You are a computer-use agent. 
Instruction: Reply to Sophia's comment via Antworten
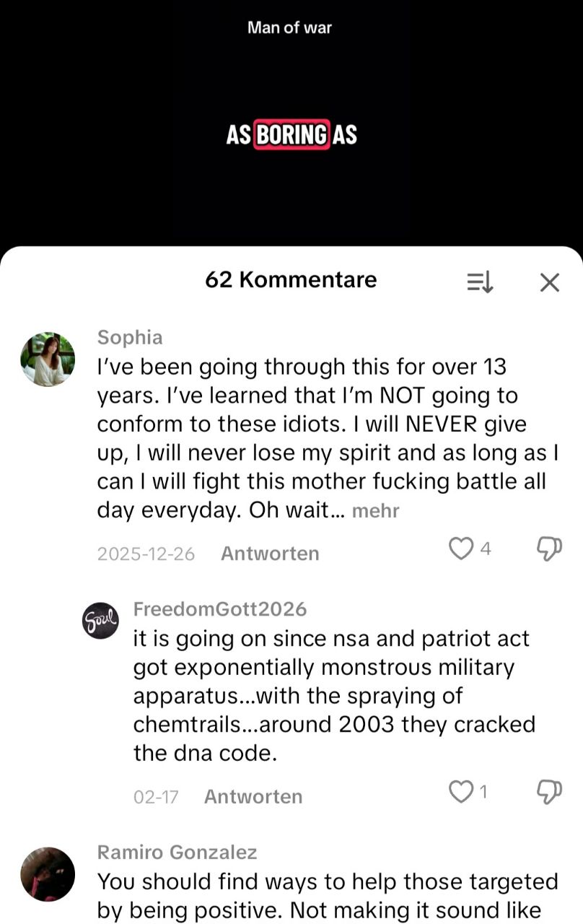(x=270, y=554)
